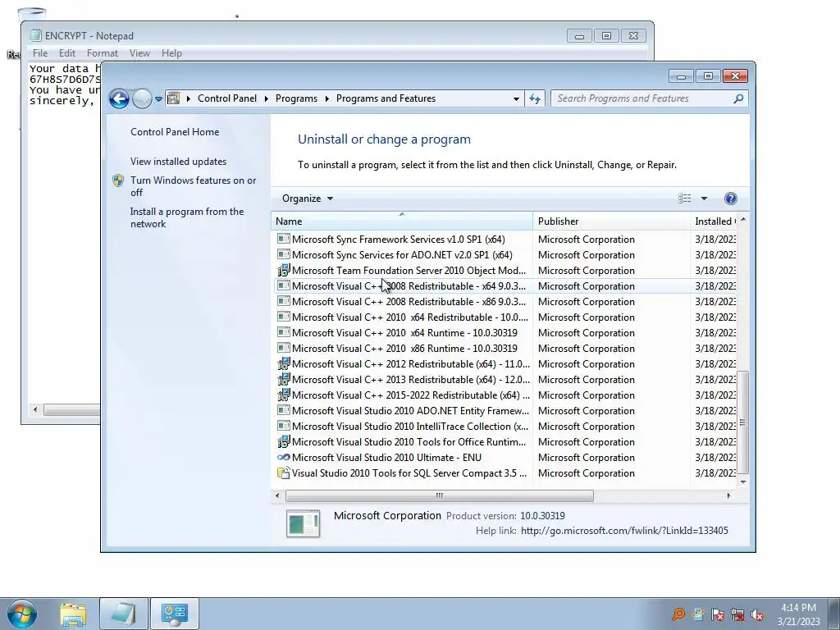The width and height of the screenshot is (840, 630).
Task: Click the change view icon
Action: tap(685, 199)
